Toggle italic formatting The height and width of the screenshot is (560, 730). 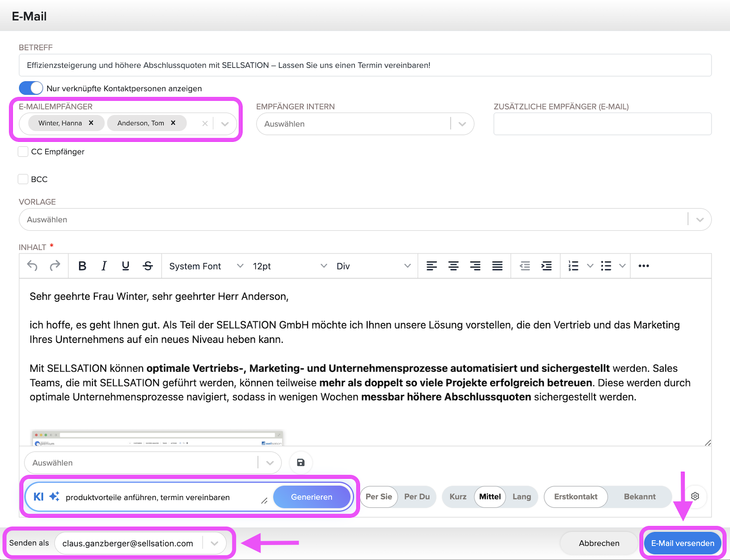coord(104,266)
